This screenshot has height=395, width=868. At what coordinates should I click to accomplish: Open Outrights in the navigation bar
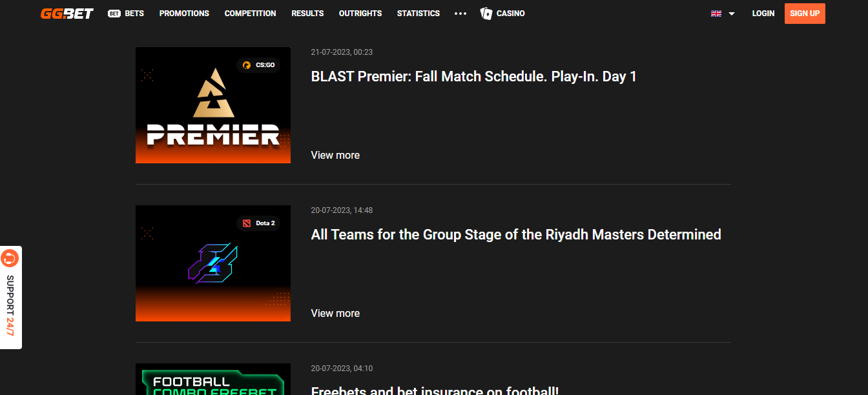(x=360, y=14)
